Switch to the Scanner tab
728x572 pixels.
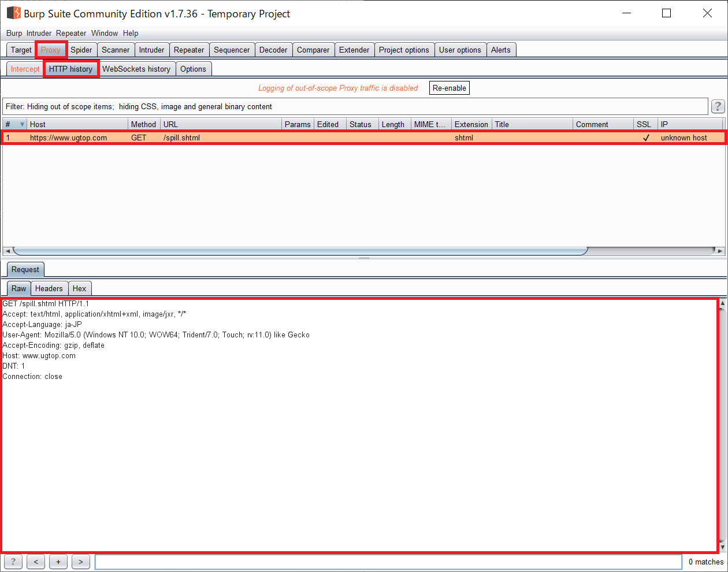point(116,50)
